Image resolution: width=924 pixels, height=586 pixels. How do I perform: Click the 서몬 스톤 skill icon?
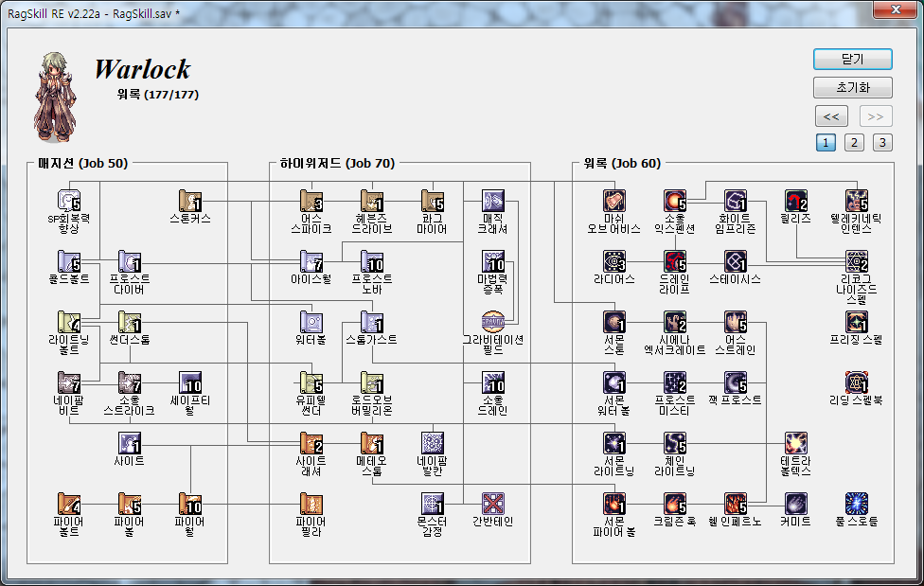pos(614,323)
